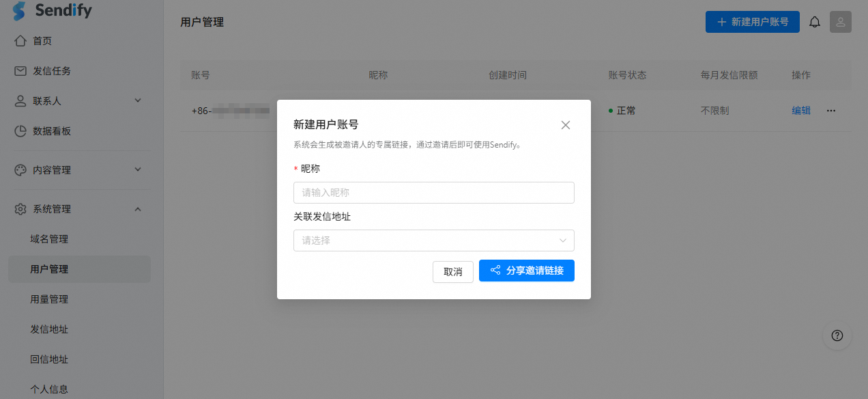Click the gear icon for 系统管理

pyautogui.click(x=20, y=209)
